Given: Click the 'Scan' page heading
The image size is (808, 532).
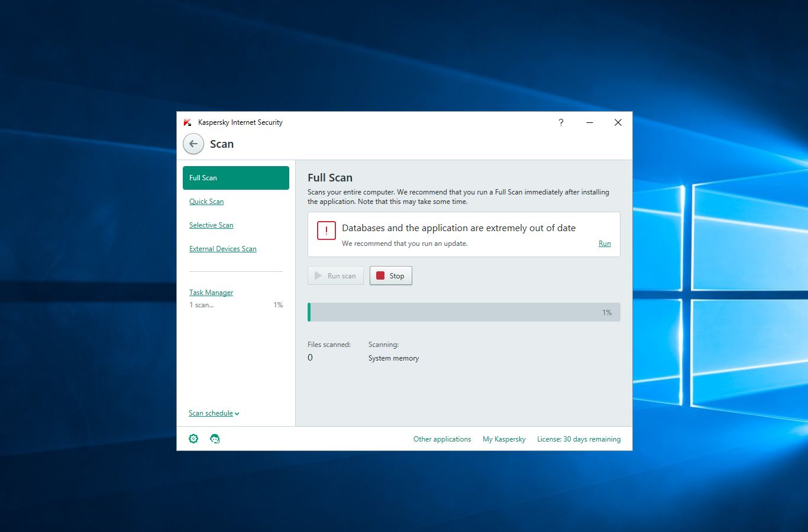Looking at the screenshot, I should click(x=222, y=144).
